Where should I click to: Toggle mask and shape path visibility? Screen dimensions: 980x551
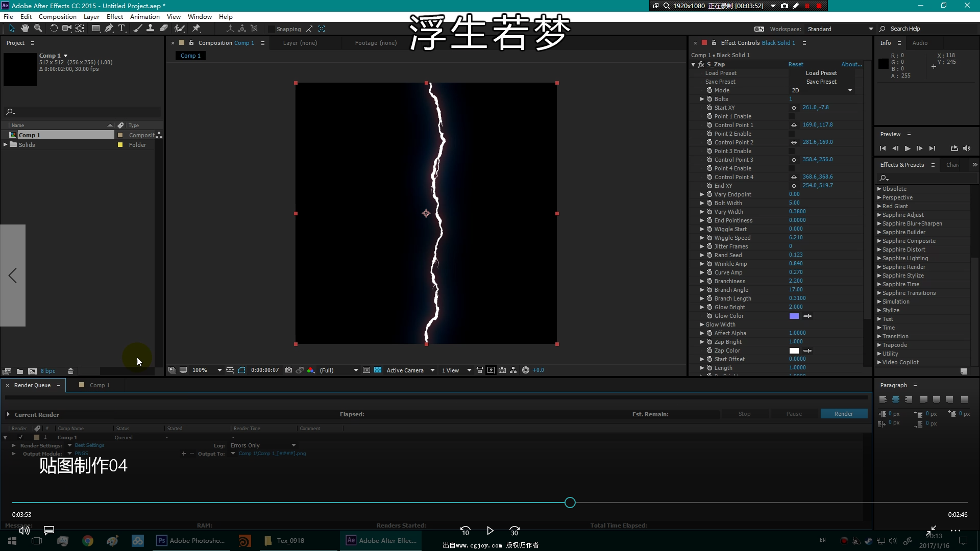241,370
